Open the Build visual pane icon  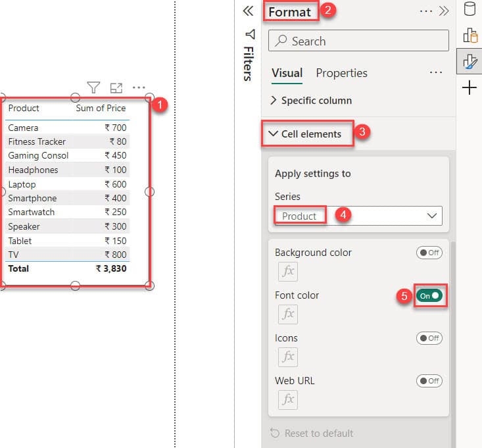470,35
